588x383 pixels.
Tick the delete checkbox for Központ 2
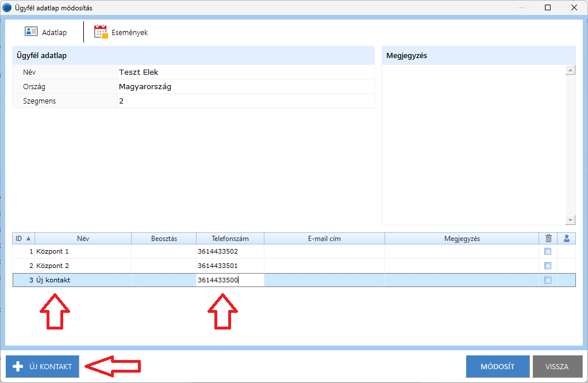[x=548, y=266]
